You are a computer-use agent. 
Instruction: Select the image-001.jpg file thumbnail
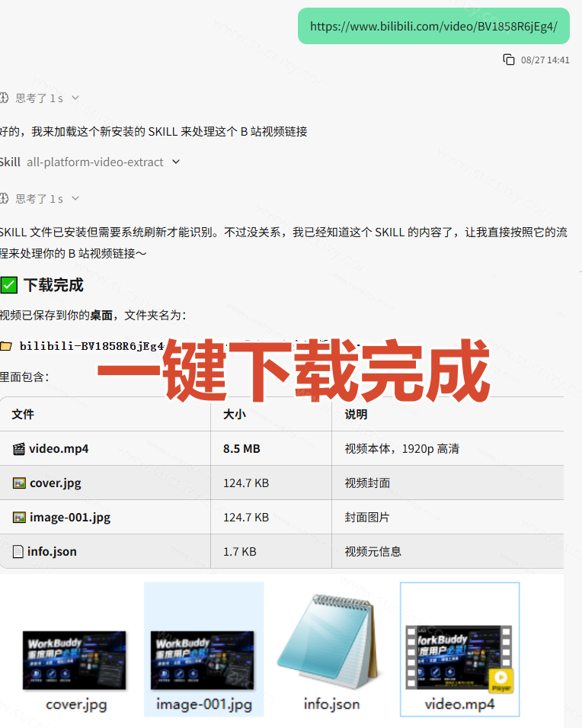tap(203, 659)
